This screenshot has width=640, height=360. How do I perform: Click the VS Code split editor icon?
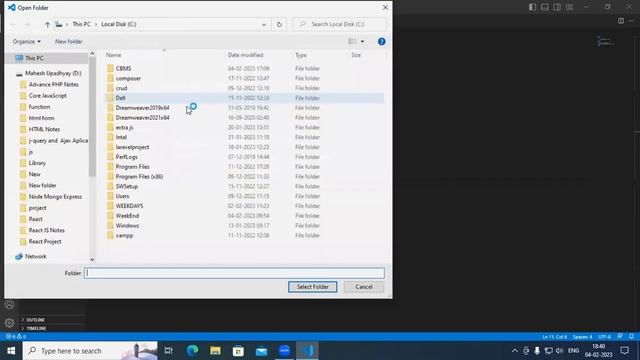pos(621,21)
